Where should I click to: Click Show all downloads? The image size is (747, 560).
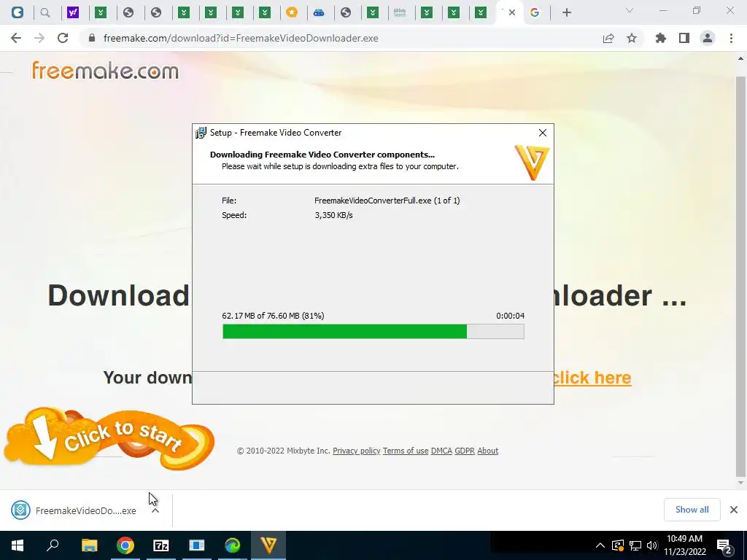[692, 510]
